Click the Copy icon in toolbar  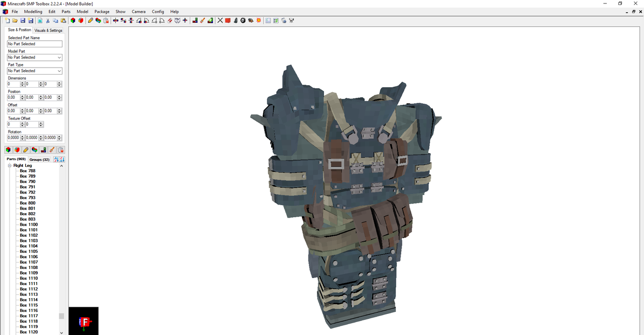tap(55, 21)
